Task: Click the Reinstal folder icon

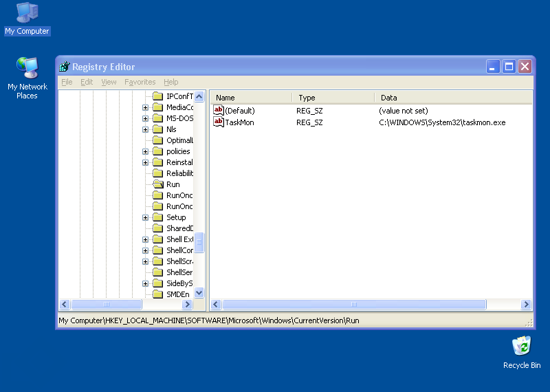Action: (x=158, y=162)
